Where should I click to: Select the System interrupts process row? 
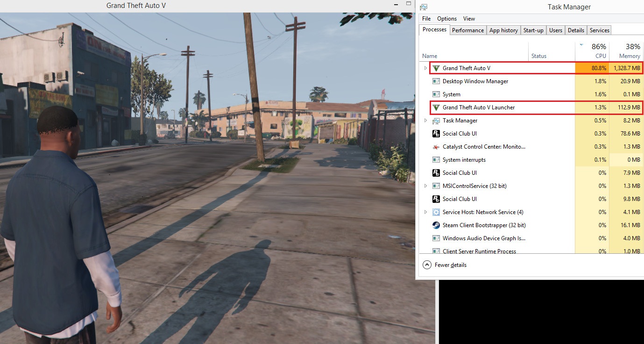pyautogui.click(x=464, y=160)
